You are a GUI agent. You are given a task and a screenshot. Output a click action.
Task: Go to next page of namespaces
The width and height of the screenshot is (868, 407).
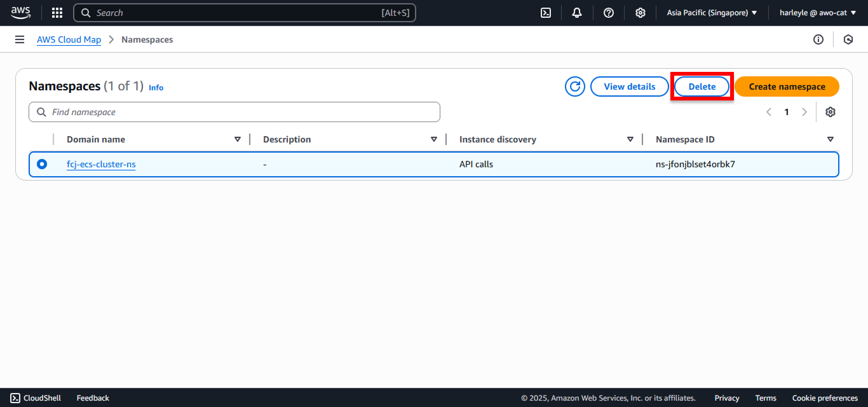click(804, 112)
